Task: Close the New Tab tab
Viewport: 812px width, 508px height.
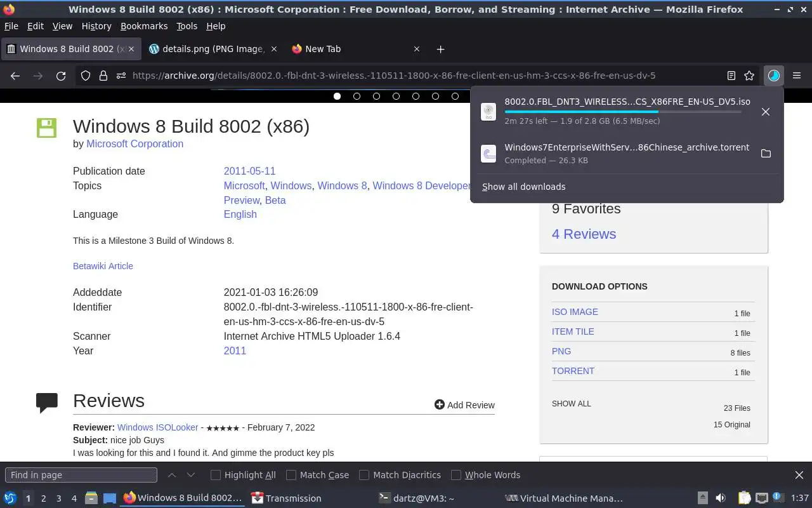Action: coord(417,49)
